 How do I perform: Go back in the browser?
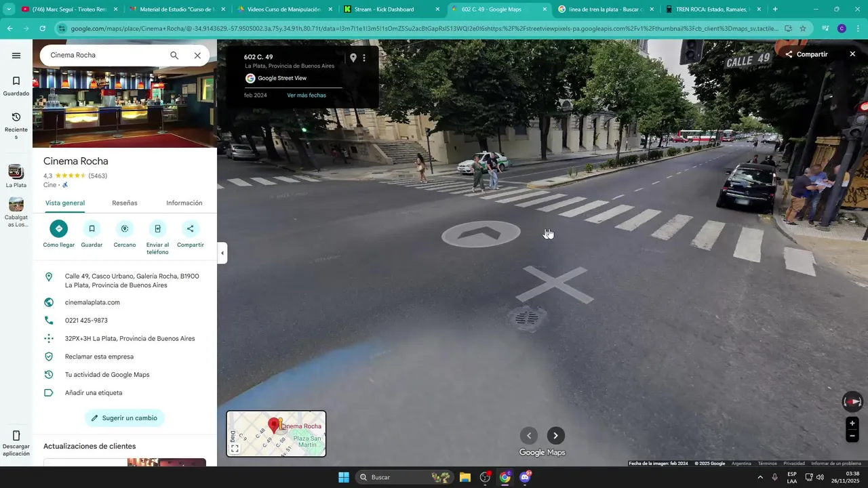(x=9, y=28)
